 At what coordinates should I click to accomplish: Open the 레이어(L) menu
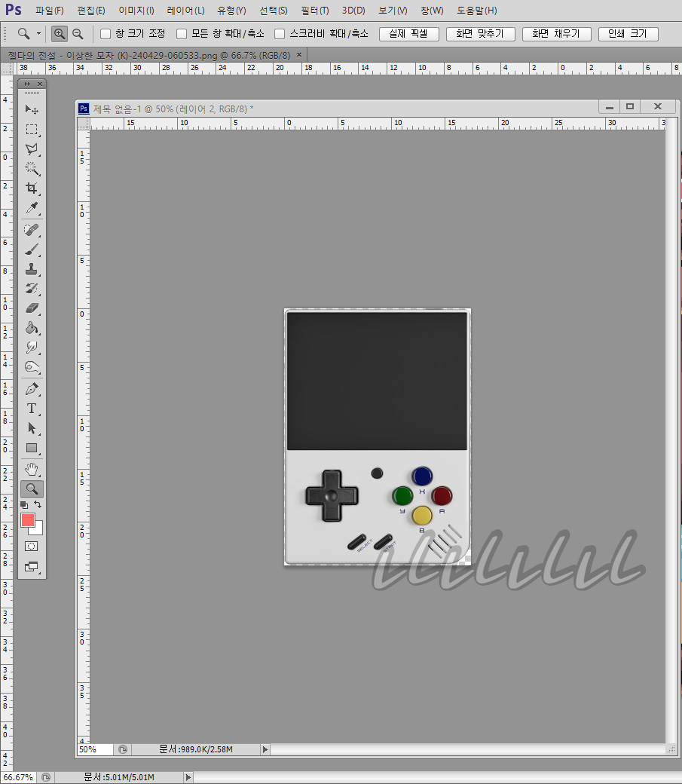click(x=185, y=11)
